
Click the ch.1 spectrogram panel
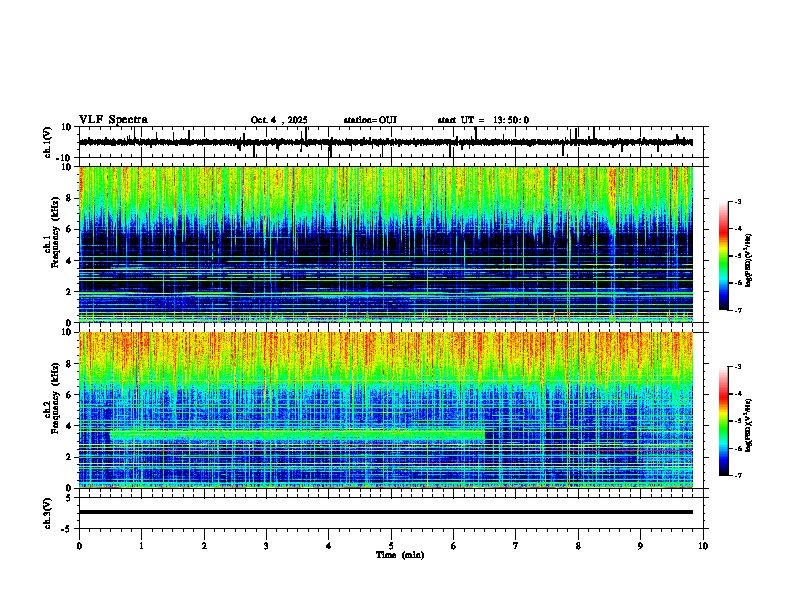pos(386,244)
